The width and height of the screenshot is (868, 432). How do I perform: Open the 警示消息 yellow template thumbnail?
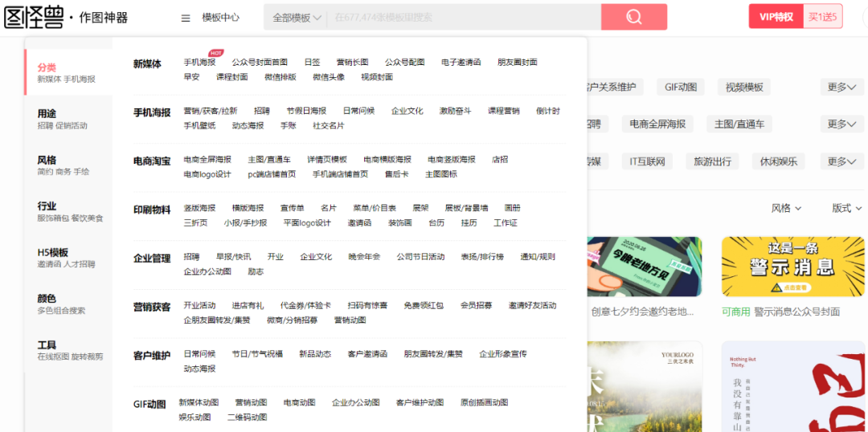click(792, 267)
